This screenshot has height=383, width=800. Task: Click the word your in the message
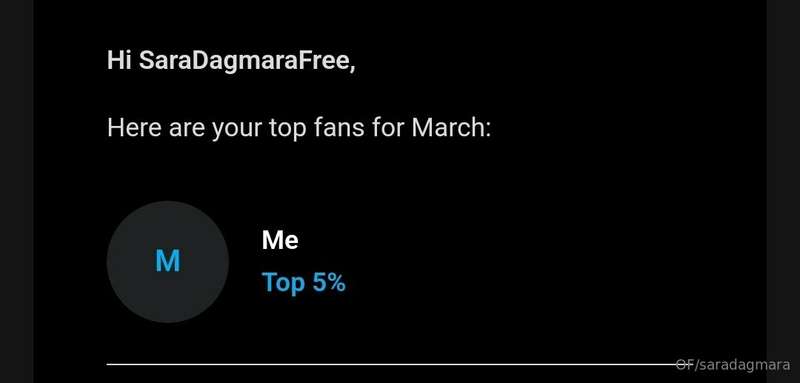(237, 129)
